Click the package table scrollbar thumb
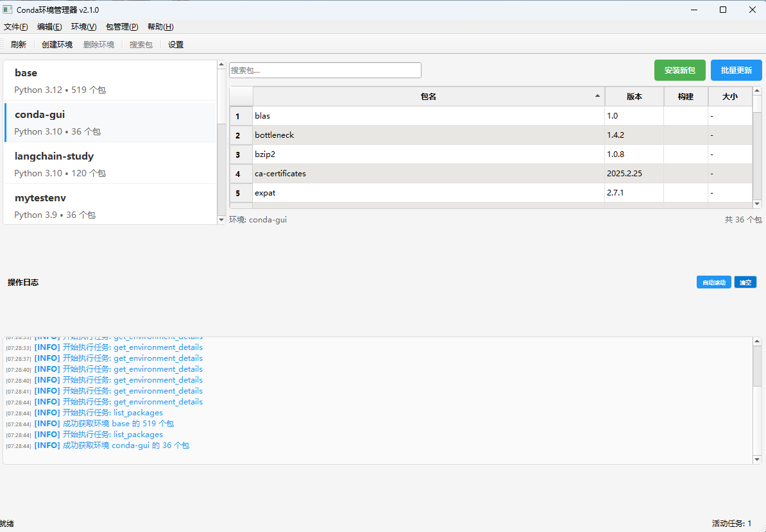This screenshot has height=532, width=766. pyautogui.click(x=757, y=104)
